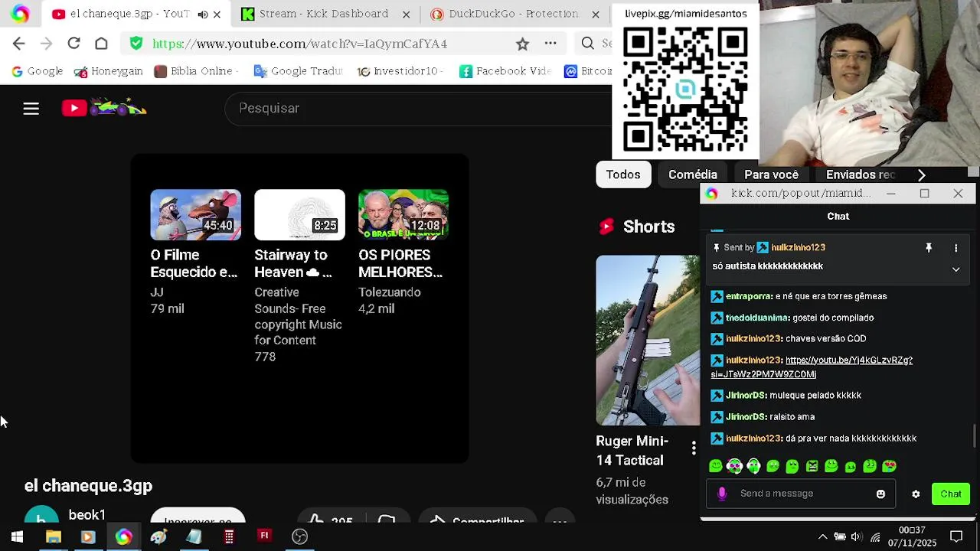Image resolution: width=980 pixels, height=551 pixels.
Task: Open hulkzinho123 username in pinned message
Action: [x=798, y=248]
